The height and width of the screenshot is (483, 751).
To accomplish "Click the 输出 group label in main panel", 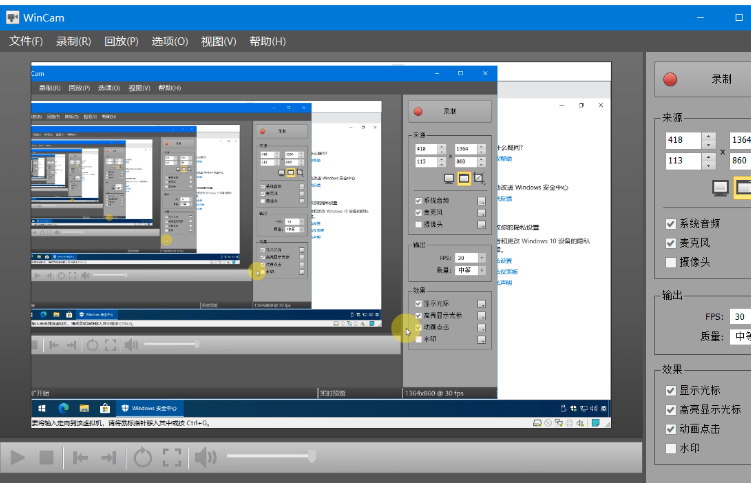I will pyautogui.click(x=672, y=296).
